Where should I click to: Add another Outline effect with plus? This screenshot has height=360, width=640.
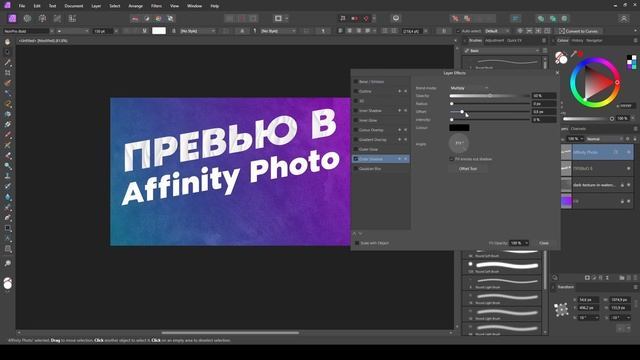tap(400, 91)
